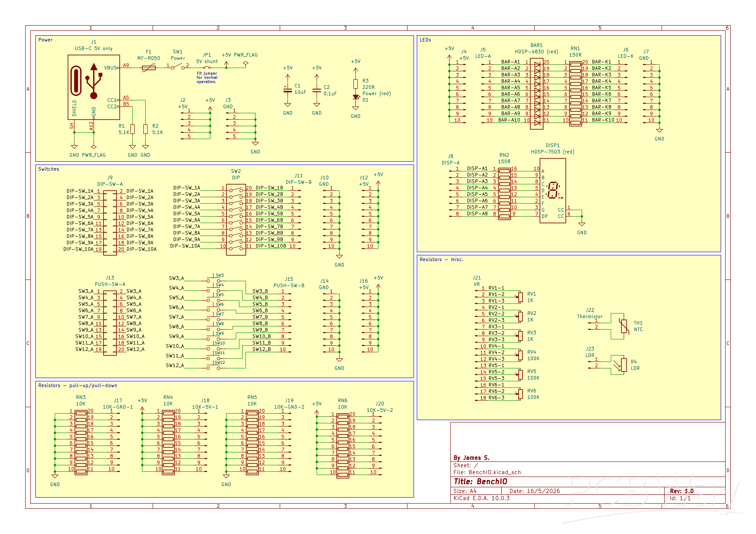
Task: Click the RN3 10K resistor network
Action: coord(81,442)
